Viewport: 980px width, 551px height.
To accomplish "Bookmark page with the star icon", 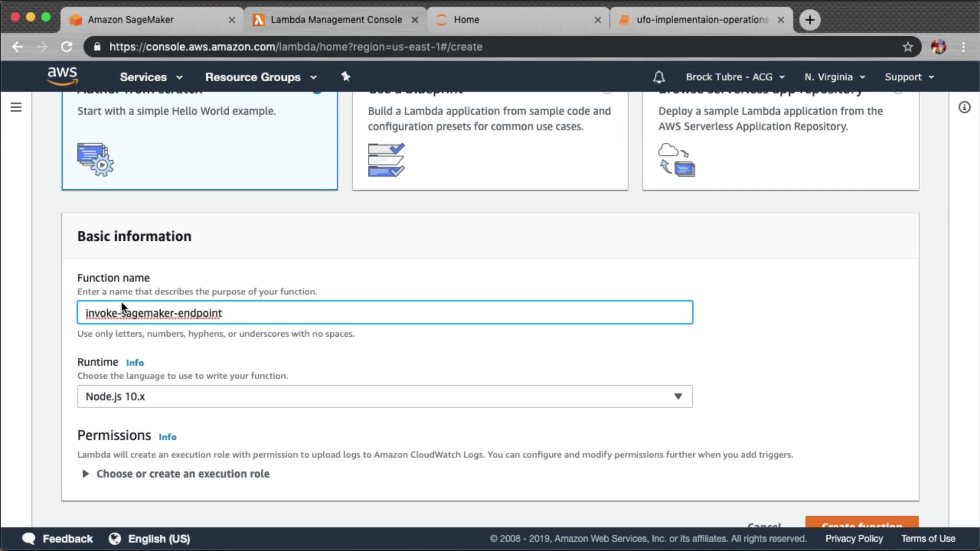I will pos(908,47).
